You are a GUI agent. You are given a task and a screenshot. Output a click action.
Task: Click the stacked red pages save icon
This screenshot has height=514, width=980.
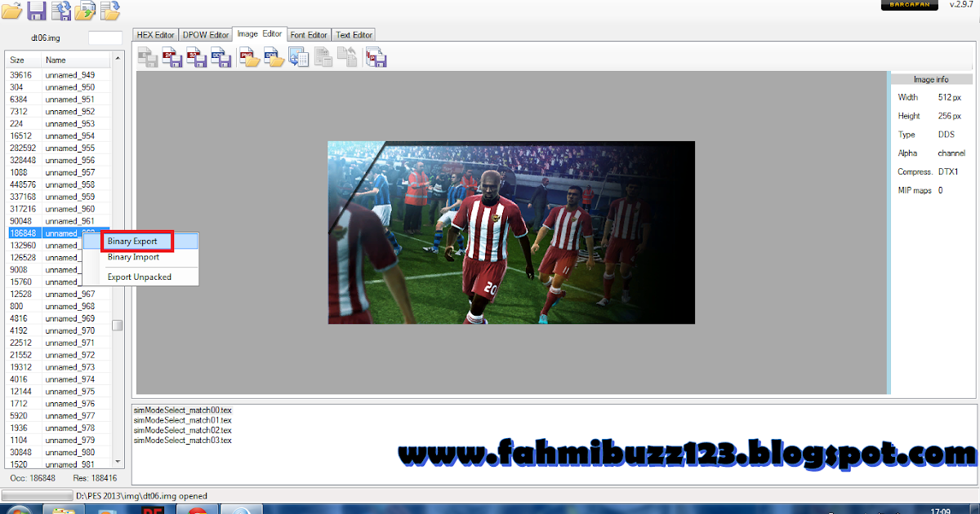[376, 57]
